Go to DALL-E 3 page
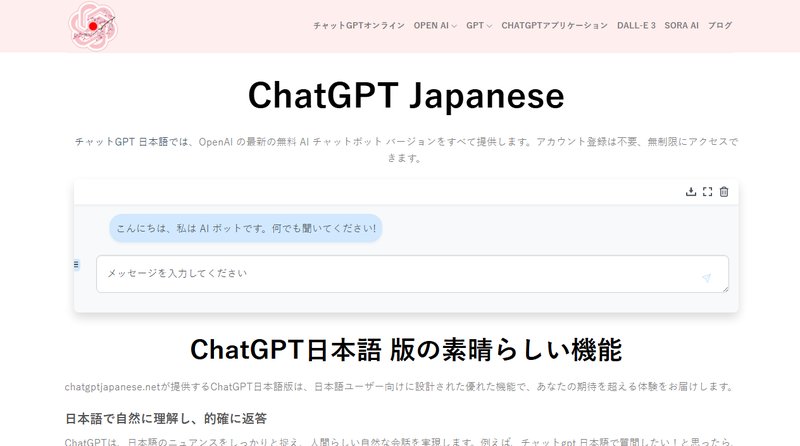The height and width of the screenshot is (446, 800). click(636, 26)
